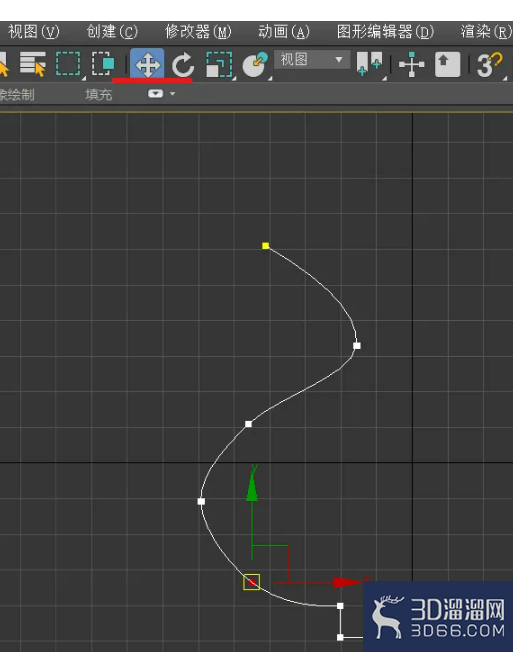Image resolution: width=513 pixels, height=652 pixels.
Task: Toggle the Keyboard Shortcut Override button
Action: (x=447, y=64)
